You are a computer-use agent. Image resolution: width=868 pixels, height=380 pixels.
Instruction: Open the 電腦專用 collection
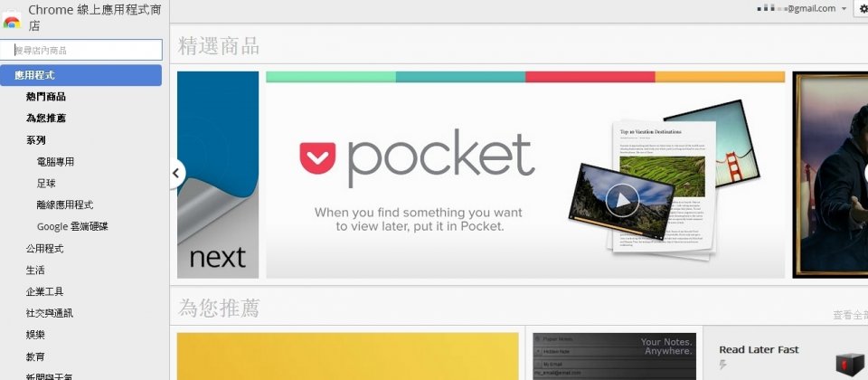55,162
